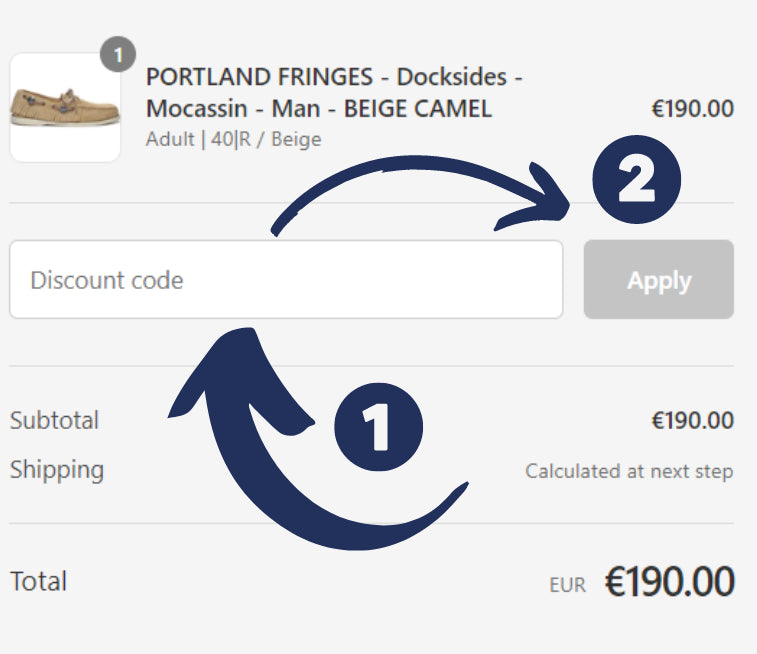
Task: Open the Portland Fringes shoe thumbnail
Action: coord(65,107)
